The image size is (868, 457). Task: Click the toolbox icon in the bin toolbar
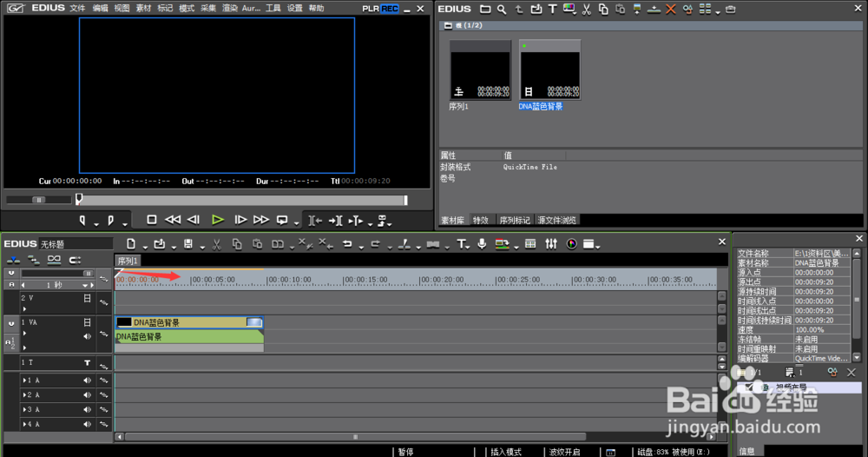point(731,9)
